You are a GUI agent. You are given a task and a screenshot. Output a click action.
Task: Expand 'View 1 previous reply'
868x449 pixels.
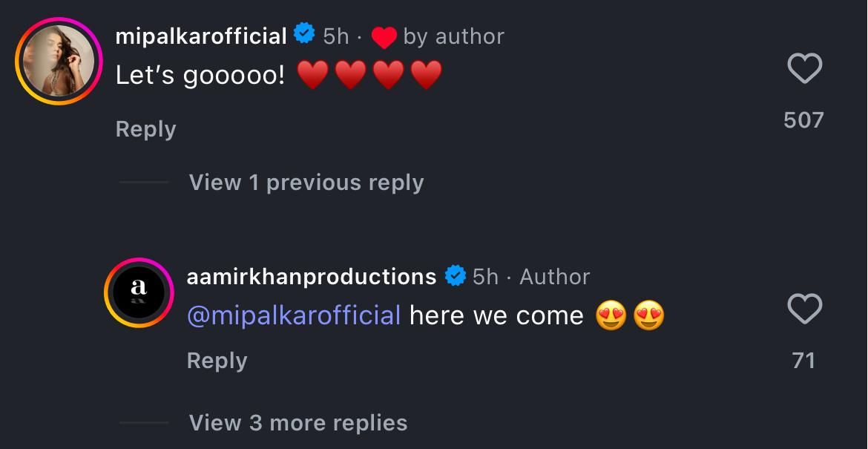[306, 183]
